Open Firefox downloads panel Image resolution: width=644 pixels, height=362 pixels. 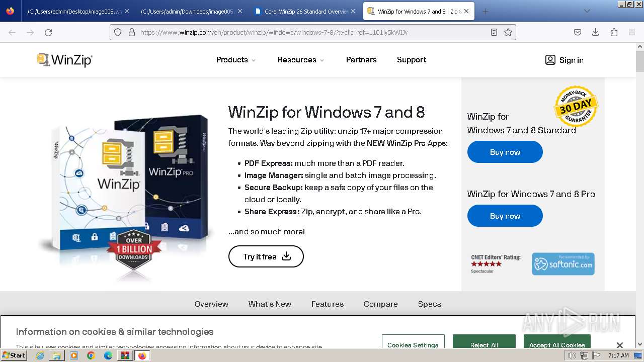click(x=596, y=32)
